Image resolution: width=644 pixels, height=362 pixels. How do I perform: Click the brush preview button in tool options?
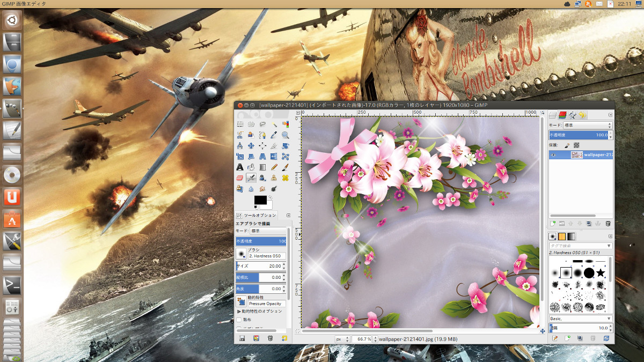(x=241, y=253)
